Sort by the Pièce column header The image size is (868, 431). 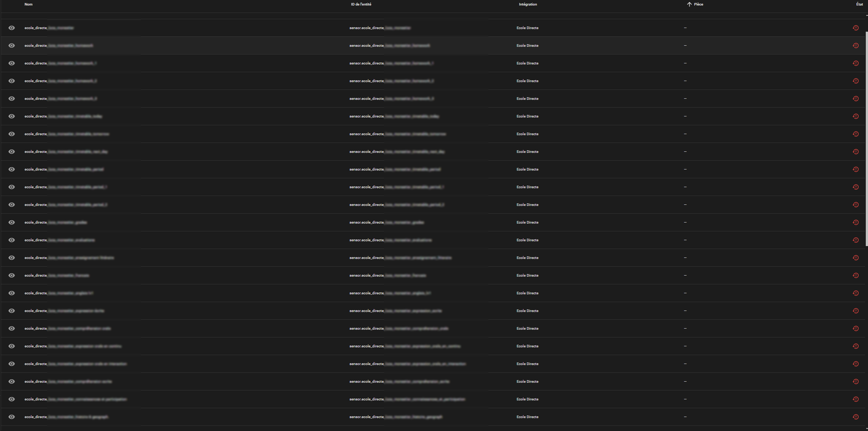pyautogui.click(x=698, y=4)
